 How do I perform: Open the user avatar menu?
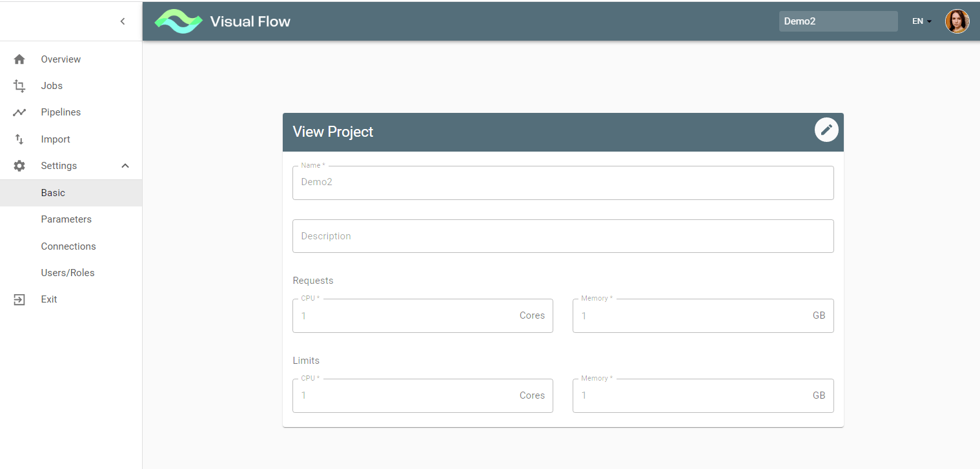[x=957, y=21]
